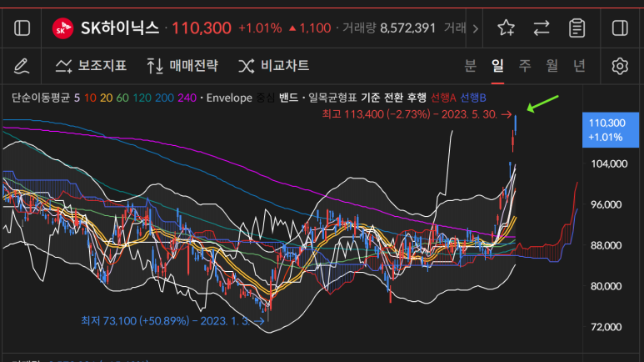This screenshot has width=644, height=362.
Task: Open 비교차트 comparison chart
Action: pyautogui.click(x=273, y=66)
